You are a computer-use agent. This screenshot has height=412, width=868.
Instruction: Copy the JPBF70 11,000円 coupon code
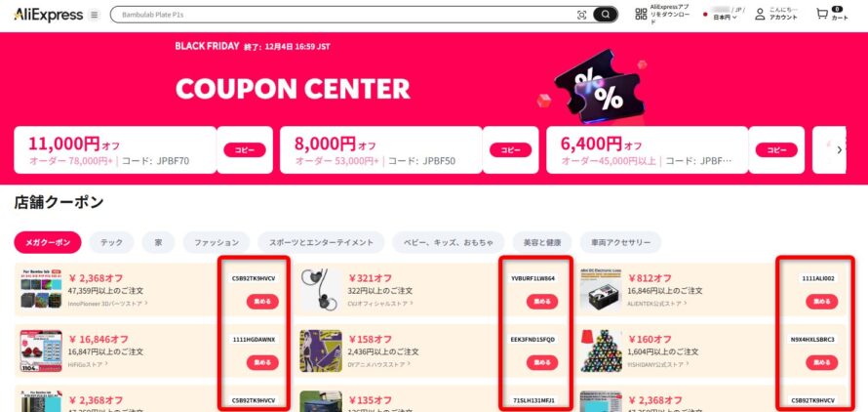(245, 149)
